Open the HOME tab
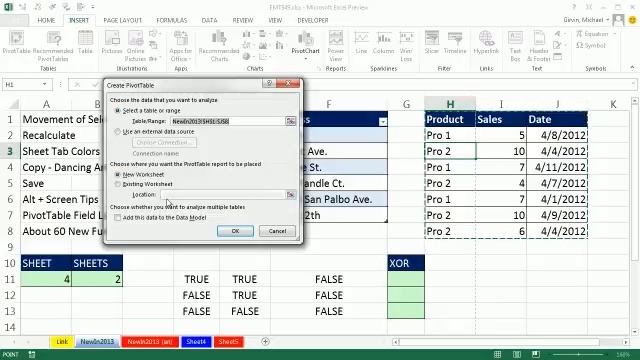The width and height of the screenshot is (640, 360). 46,20
